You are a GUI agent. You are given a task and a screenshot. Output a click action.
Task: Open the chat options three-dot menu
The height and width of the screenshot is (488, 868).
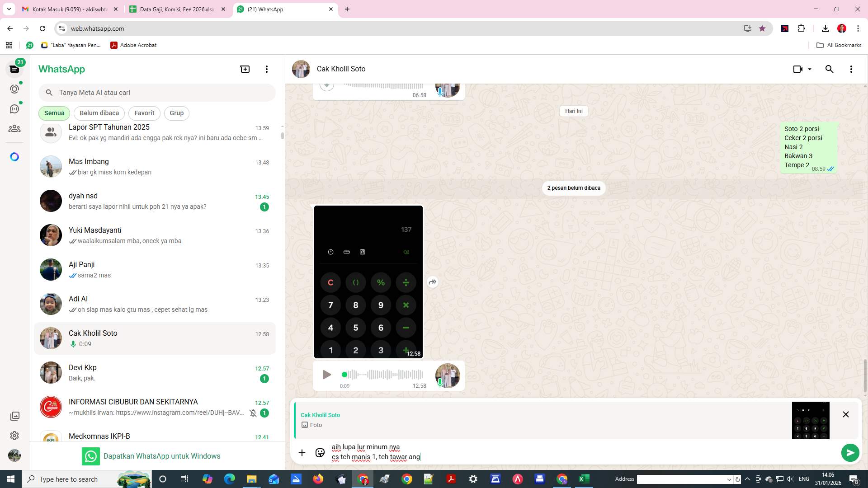tap(851, 69)
